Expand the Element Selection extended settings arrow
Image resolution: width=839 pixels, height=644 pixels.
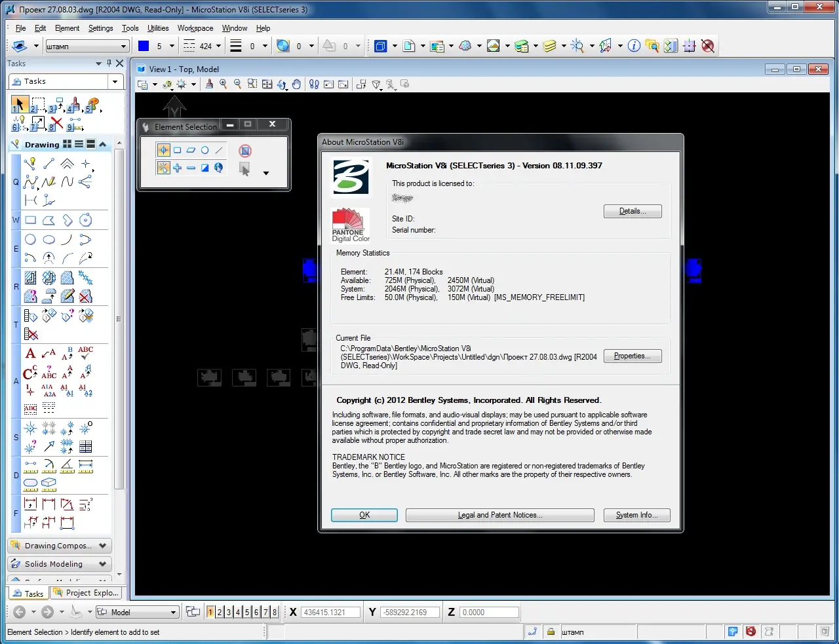click(265, 173)
